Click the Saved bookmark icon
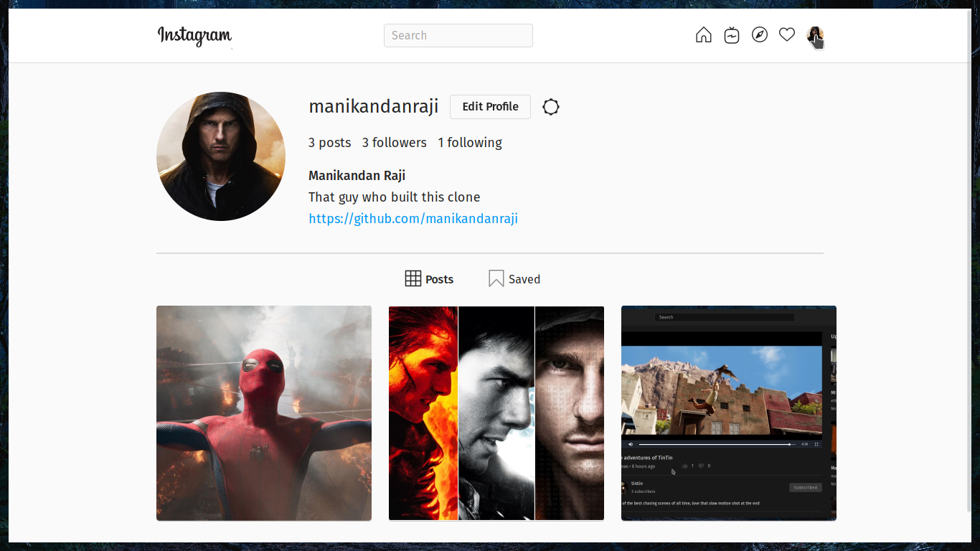Screen dimensions: 980x551 (x=496, y=279)
